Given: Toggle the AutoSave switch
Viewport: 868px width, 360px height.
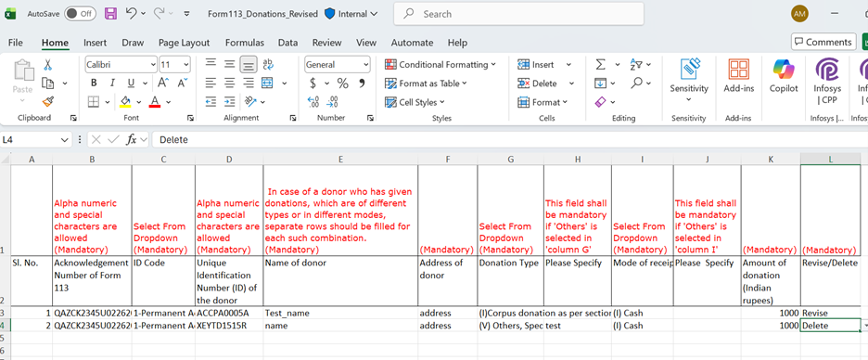Looking at the screenshot, I should [80, 14].
